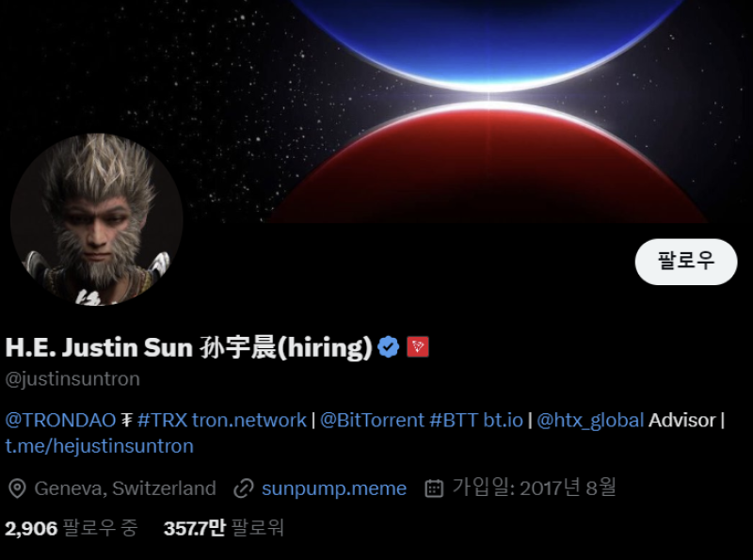View the 357.7만 팔로워 followers list

tap(224, 528)
